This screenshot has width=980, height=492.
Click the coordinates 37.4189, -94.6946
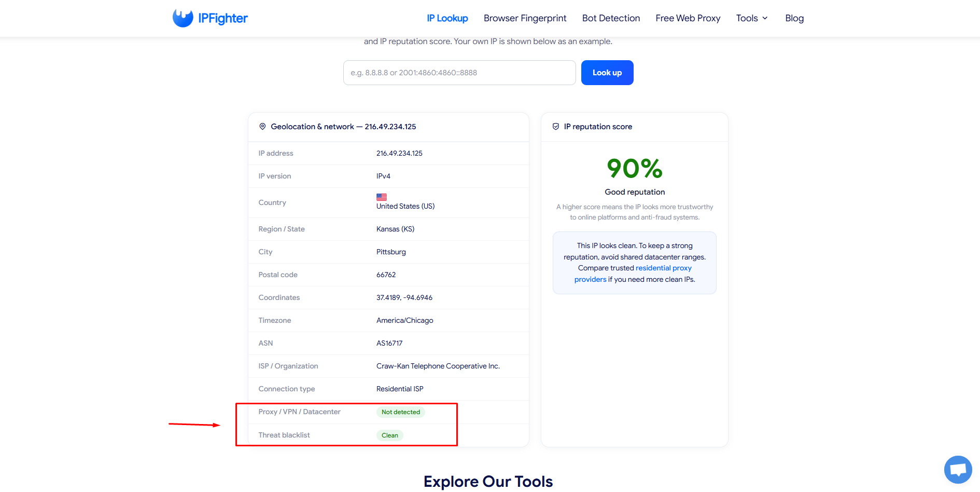pyautogui.click(x=404, y=297)
